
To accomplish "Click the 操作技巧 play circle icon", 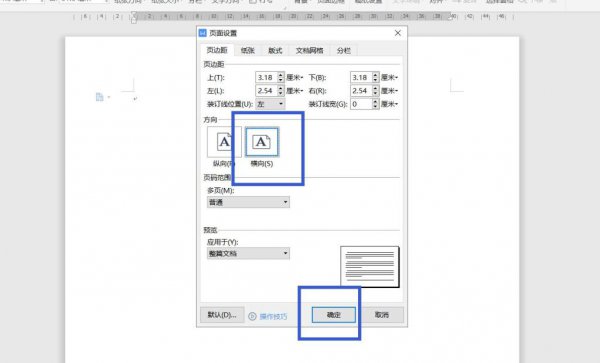I will pyautogui.click(x=252, y=316).
